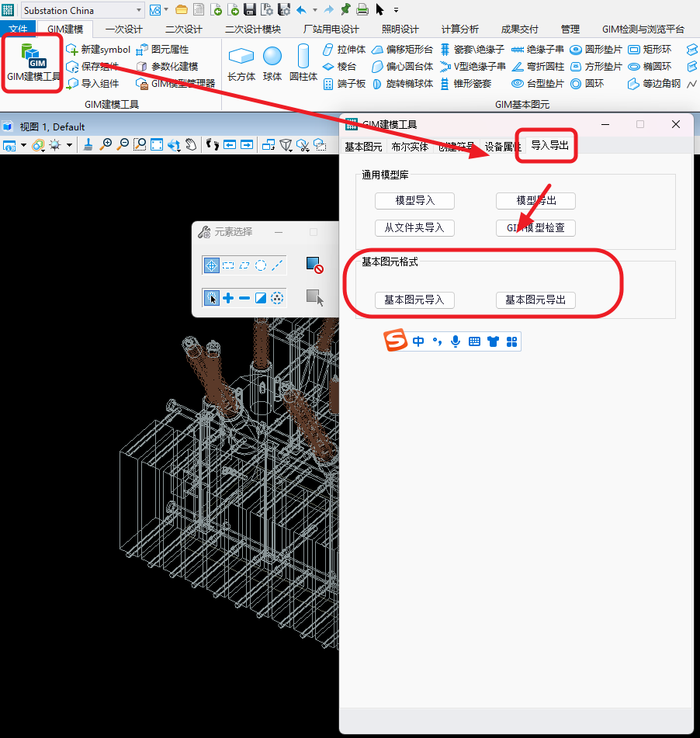The height and width of the screenshot is (738, 700).
Task: Expand the V8 dropdown arrow
Action: pos(166,9)
